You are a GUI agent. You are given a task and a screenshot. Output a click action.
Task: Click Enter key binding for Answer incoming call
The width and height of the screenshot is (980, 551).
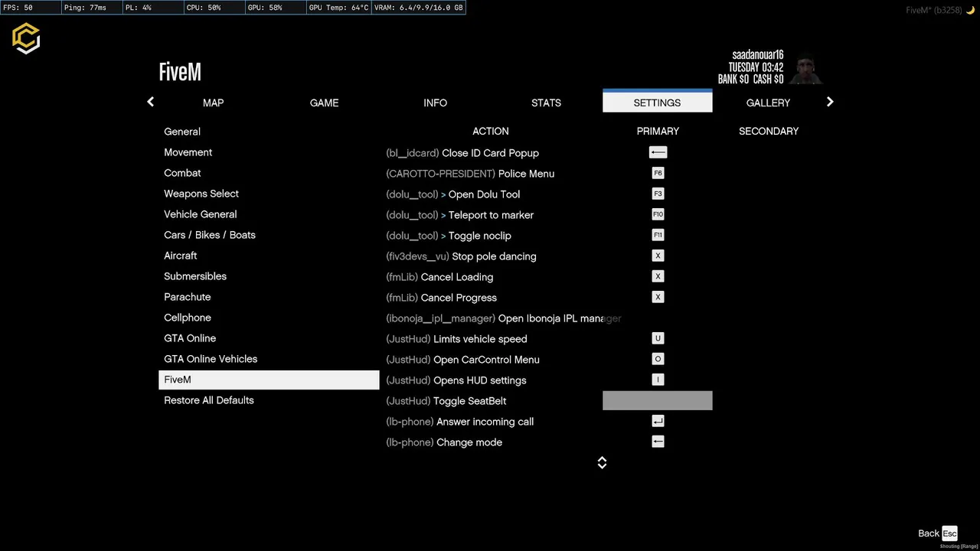(x=658, y=421)
